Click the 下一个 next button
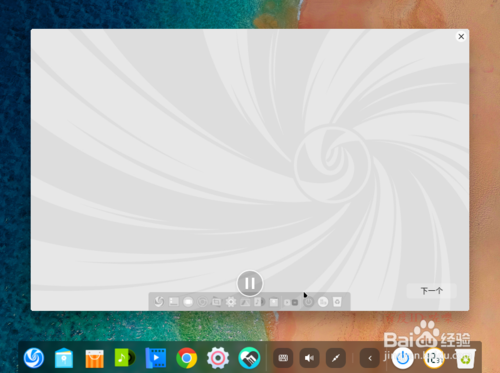This screenshot has height=373, width=500. (x=432, y=291)
